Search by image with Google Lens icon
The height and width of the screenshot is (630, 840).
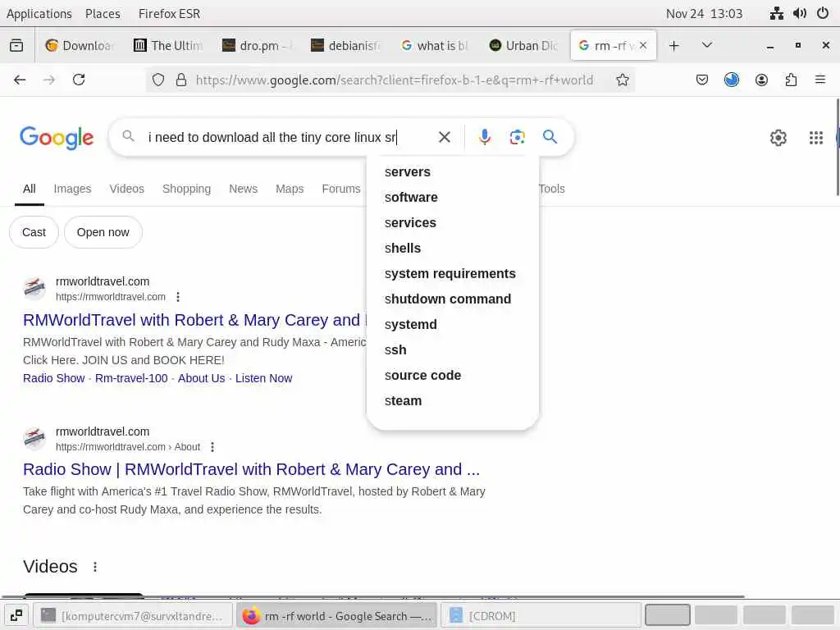pos(517,137)
